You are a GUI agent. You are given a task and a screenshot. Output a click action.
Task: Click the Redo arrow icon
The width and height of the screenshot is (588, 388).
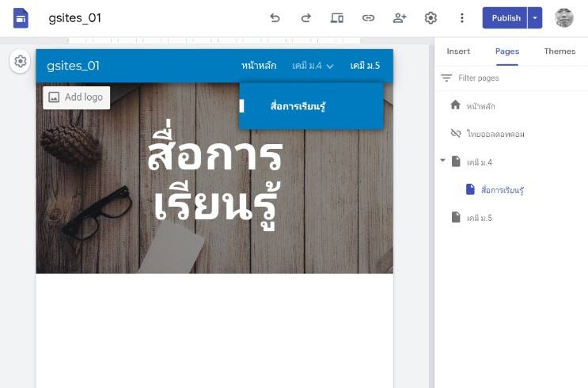(x=305, y=18)
